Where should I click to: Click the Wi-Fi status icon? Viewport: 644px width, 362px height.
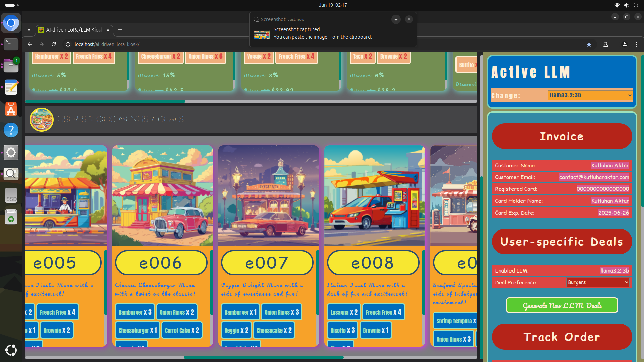[617, 5]
